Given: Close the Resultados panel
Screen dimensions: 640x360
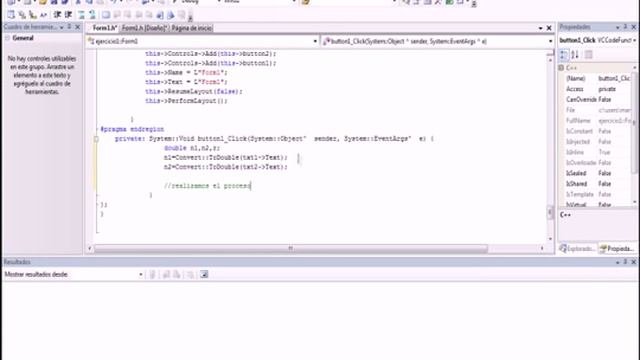Looking at the screenshot, I should pos(633,262).
